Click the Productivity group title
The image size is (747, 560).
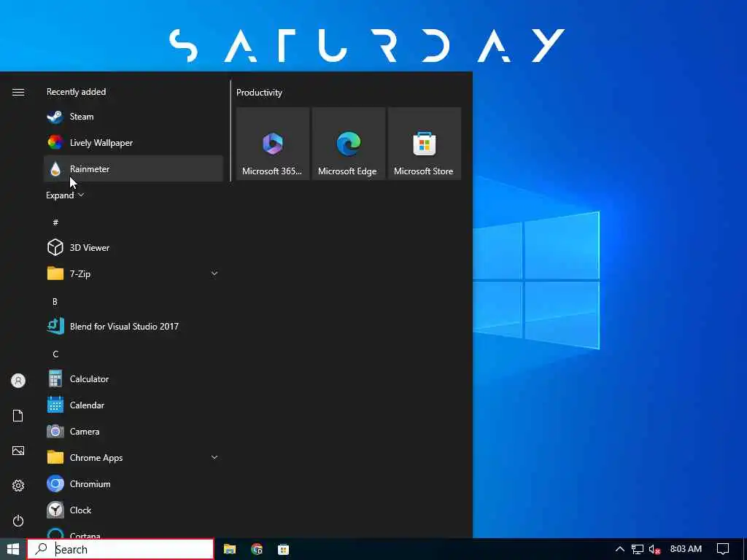click(259, 93)
